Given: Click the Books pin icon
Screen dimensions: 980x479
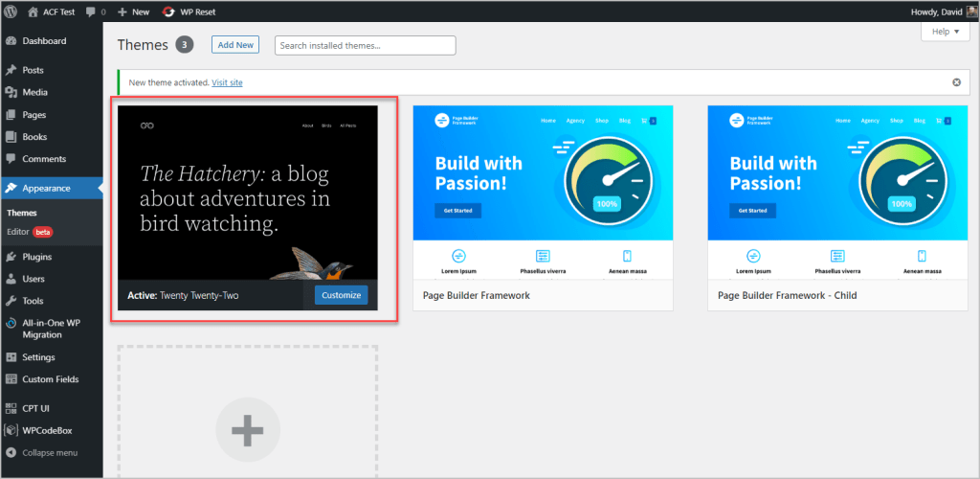Looking at the screenshot, I should pos(11,137).
